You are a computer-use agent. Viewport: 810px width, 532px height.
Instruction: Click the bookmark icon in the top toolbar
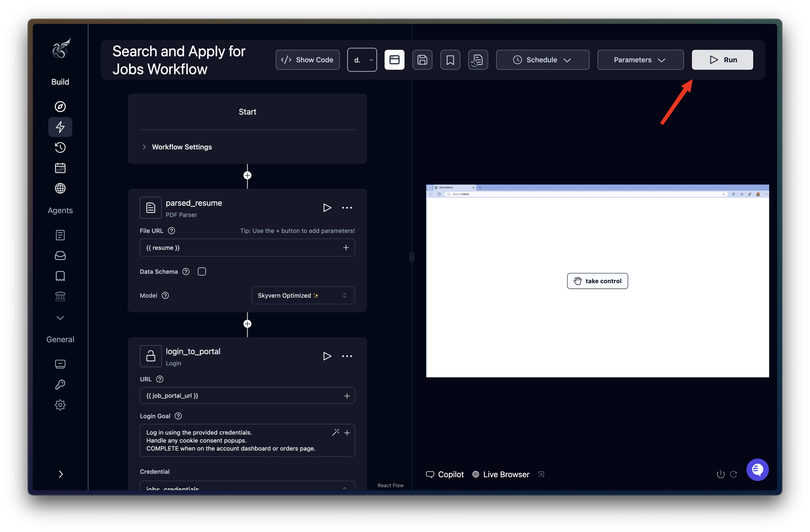coord(450,60)
